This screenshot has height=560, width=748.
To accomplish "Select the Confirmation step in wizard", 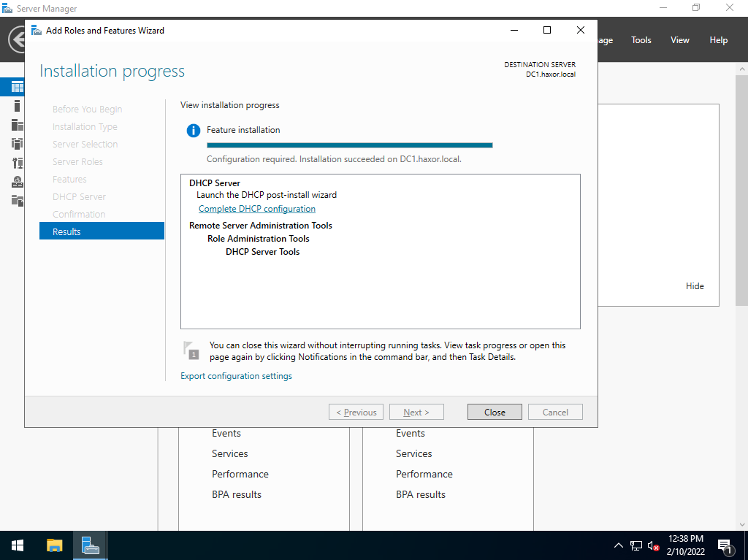I will point(79,214).
